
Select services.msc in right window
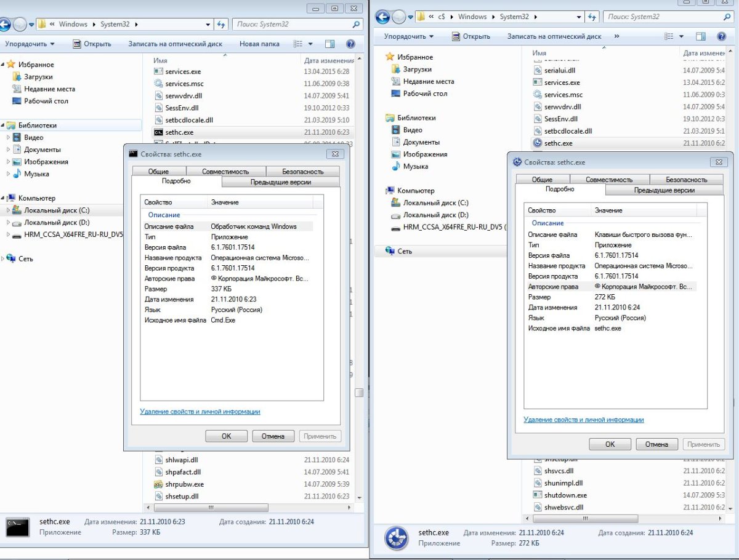tap(563, 95)
